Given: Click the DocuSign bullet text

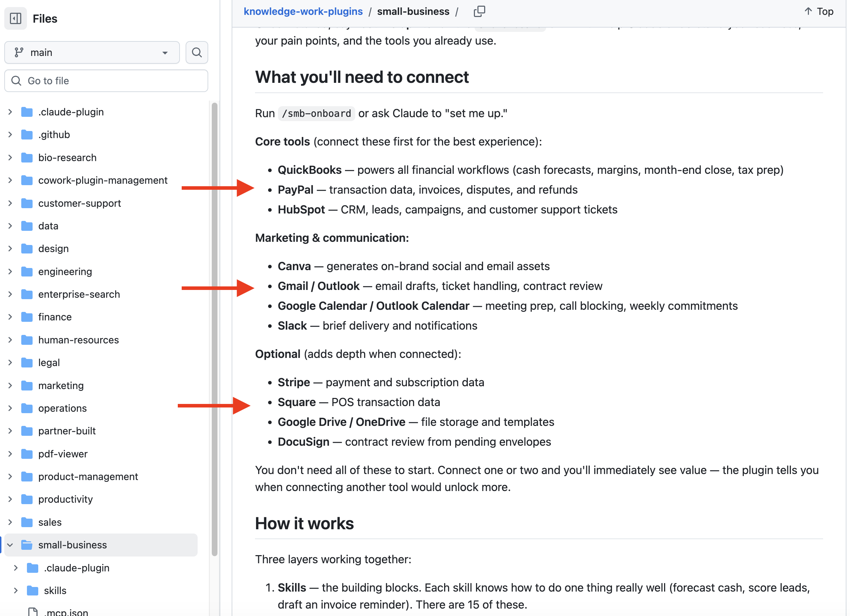Looking at the screenshot, I should [x=414, y=442].
